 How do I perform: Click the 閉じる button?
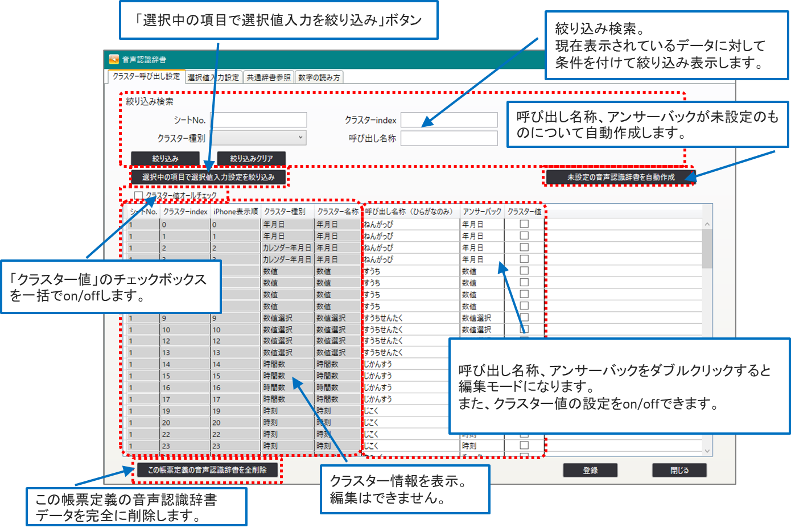click(x=679, y=471)
